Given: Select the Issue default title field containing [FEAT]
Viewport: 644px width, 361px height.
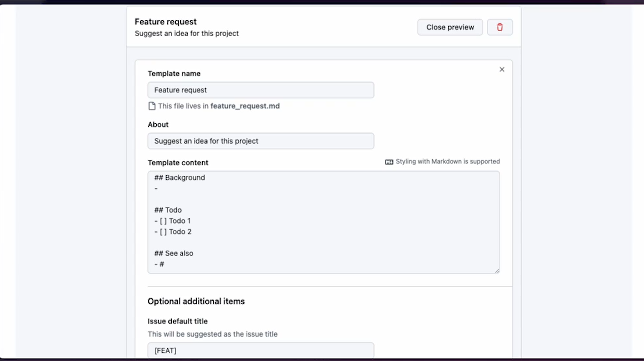Looking at the screenshot, I should 261,350.
